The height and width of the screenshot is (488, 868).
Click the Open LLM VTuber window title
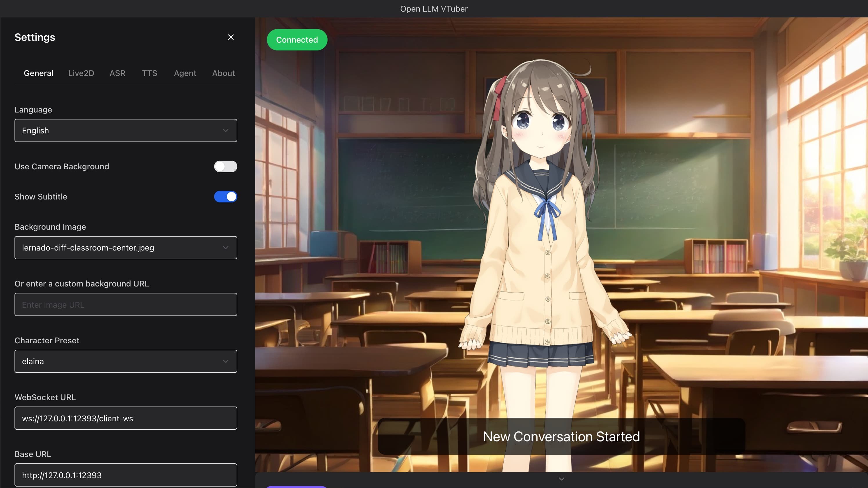point(434,9)
